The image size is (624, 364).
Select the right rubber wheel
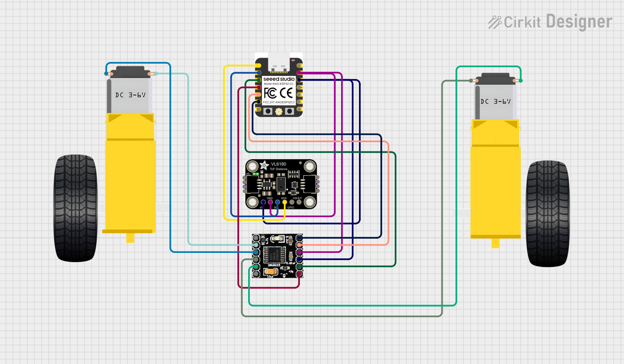pos(548,213)
